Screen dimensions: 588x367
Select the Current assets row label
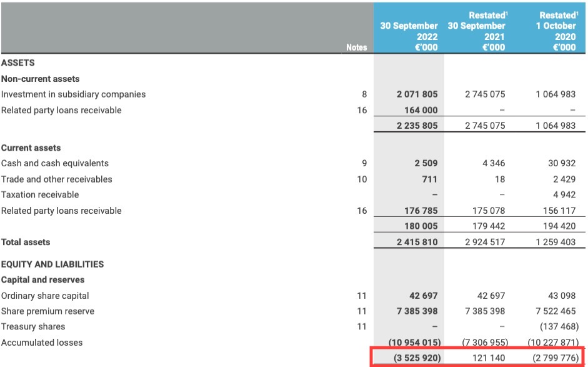pyautogui.click(x=32, y=148)
